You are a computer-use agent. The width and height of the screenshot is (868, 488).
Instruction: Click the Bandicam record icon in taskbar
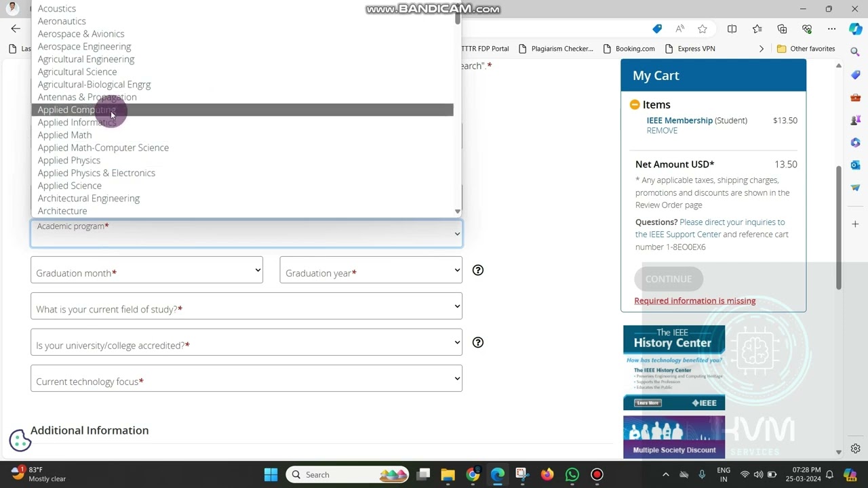(597, 474)
